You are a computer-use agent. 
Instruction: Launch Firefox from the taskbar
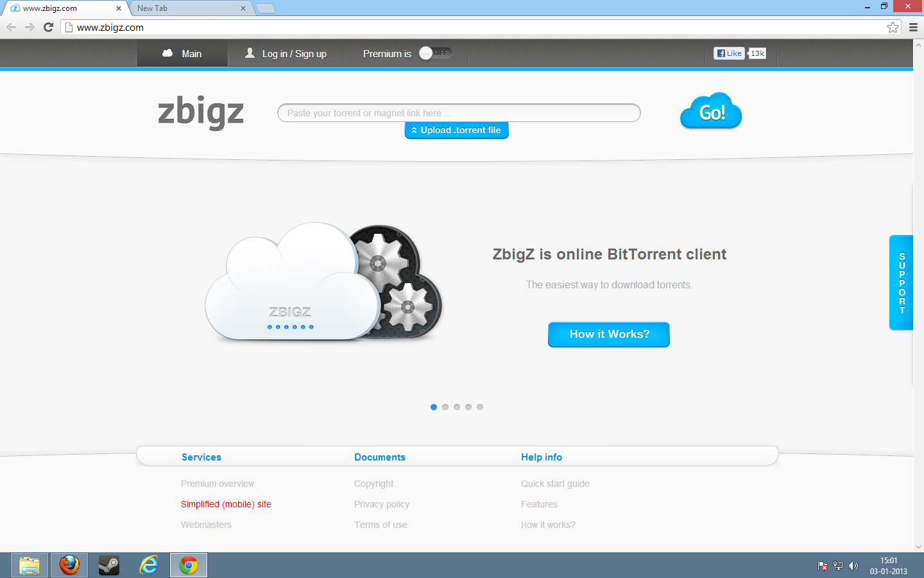point(69,565)
